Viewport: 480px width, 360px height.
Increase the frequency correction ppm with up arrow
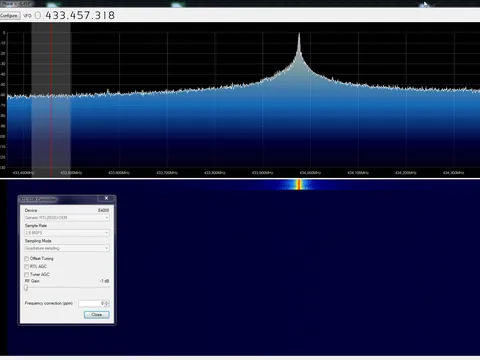[107, 302]
